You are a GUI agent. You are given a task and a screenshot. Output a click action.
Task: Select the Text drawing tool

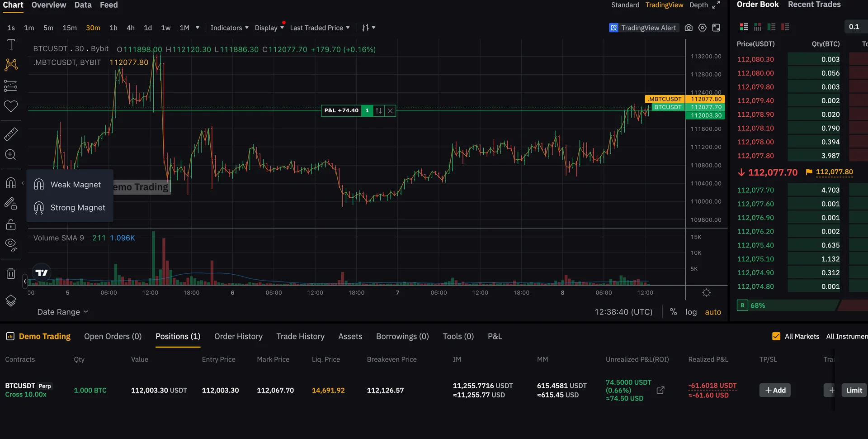click(x=11, y=44)
